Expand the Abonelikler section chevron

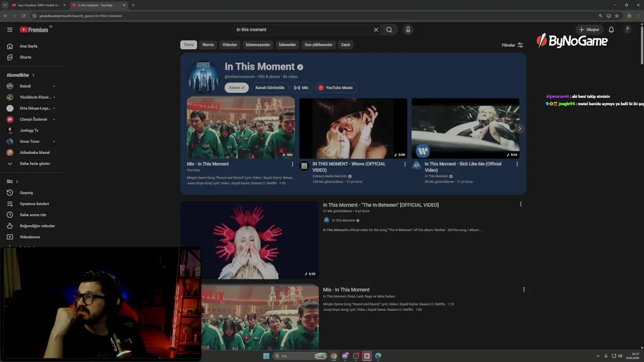click(x=33, y=75)
